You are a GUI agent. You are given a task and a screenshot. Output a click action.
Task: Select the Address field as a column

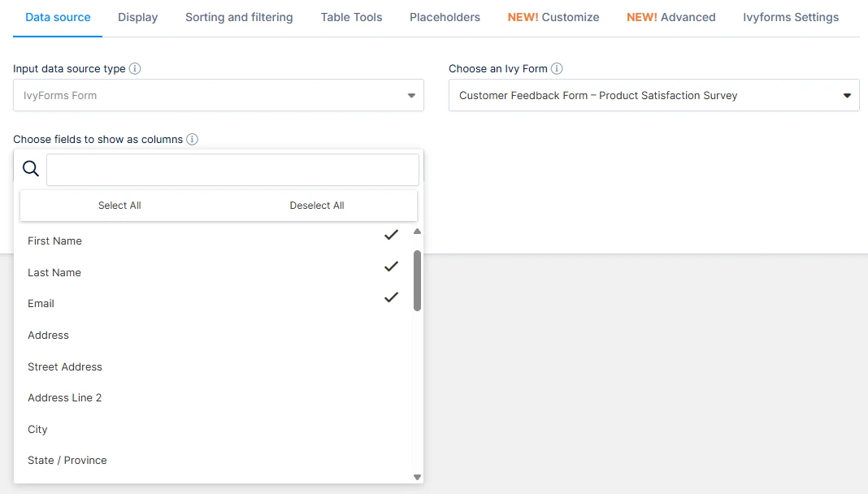[163, 335]
